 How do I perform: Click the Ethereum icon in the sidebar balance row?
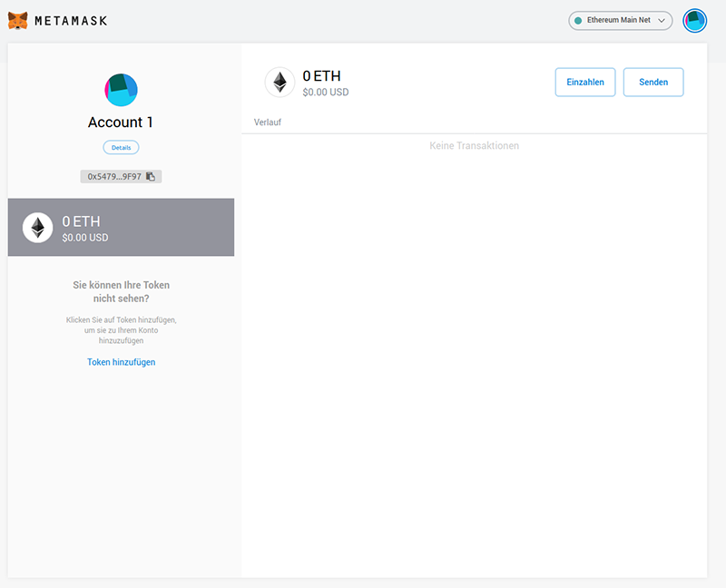tap(37, 228)
